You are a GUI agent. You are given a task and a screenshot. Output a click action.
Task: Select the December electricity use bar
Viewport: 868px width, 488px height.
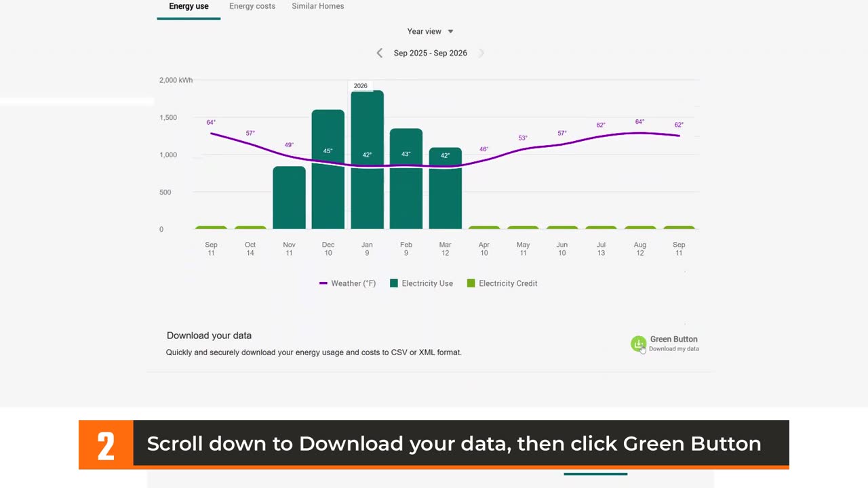tap(328, 169)
